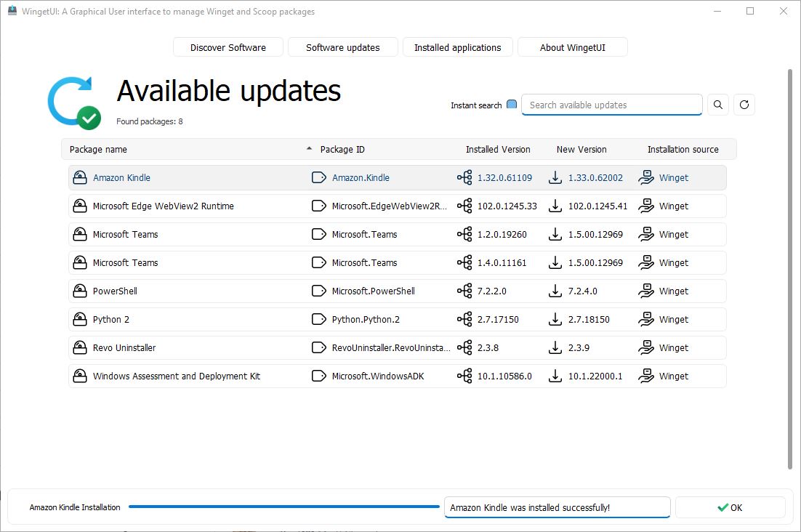Screen dimensions: 801x532
Task: Click the magnifying glass search icon
Action: 717,105
